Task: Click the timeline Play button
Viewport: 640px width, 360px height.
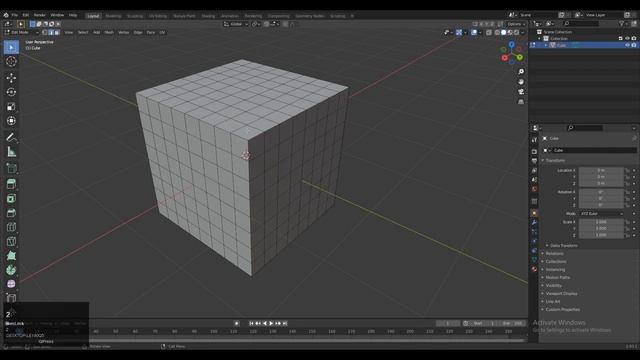Action: [271, 323]
